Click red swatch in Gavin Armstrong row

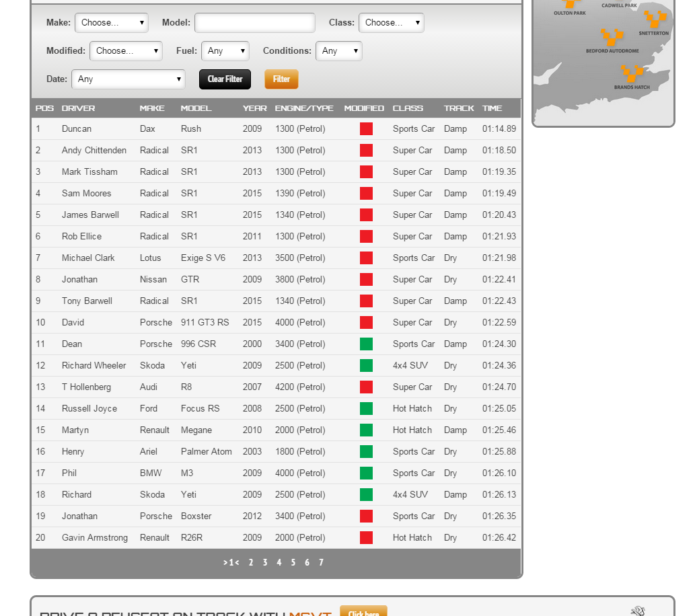[366, 538]
